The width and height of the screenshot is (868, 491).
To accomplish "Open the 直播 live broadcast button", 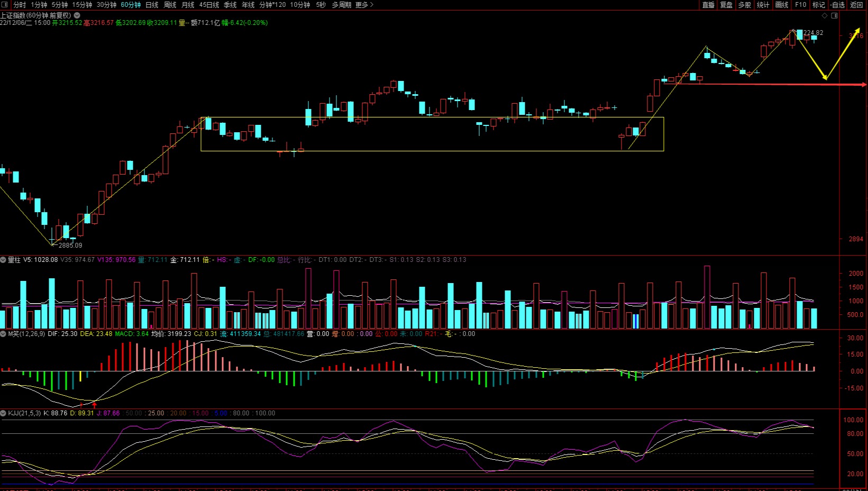I will (708, 5).
